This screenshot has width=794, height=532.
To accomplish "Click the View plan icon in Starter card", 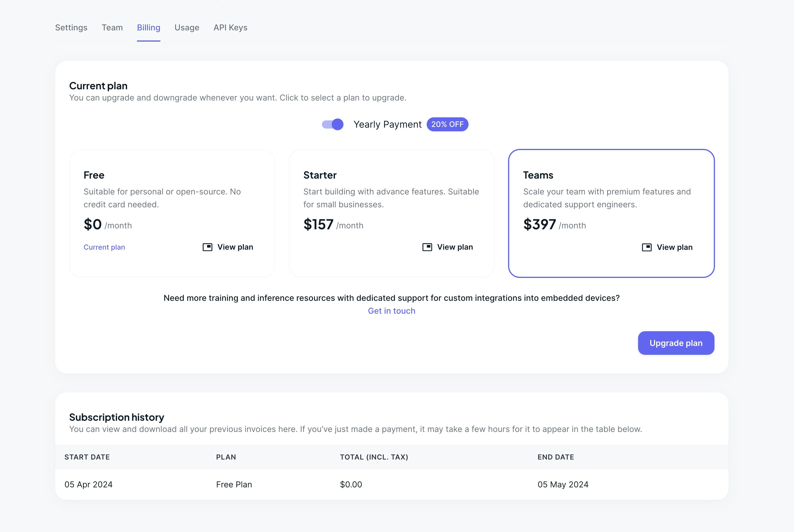I will pyautogui.click(x=427, y=247).
